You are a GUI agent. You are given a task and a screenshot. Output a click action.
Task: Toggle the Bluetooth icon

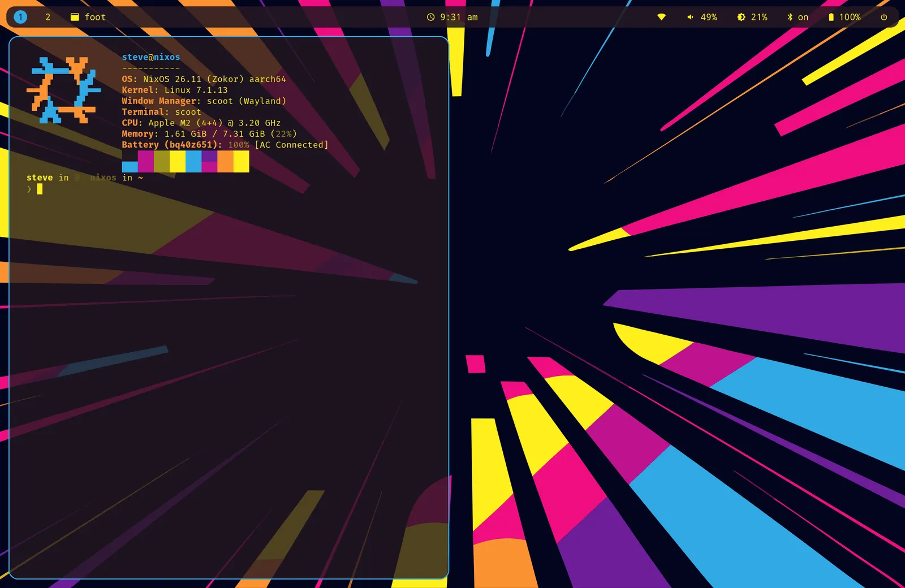point(790,17)
